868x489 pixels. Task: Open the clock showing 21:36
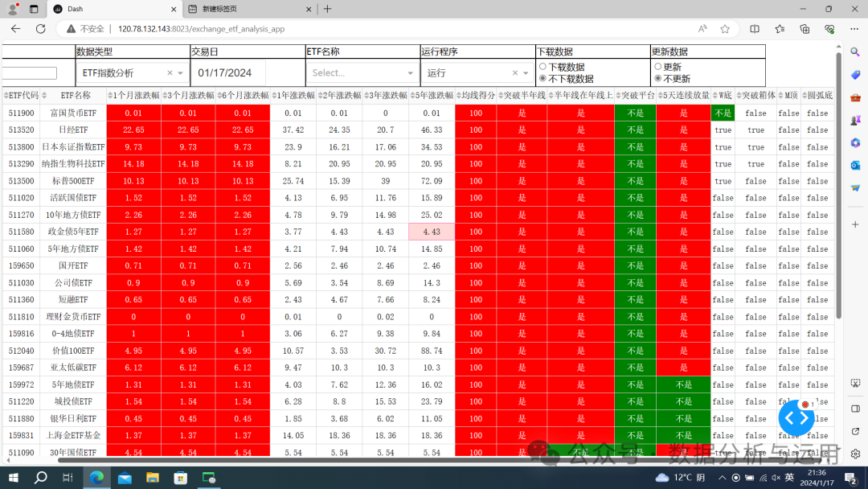[817, 478]
